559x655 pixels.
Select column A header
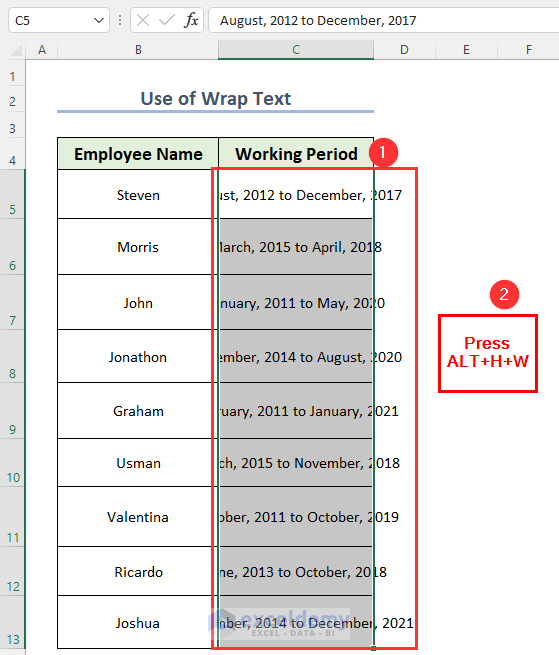coord(42,50)
